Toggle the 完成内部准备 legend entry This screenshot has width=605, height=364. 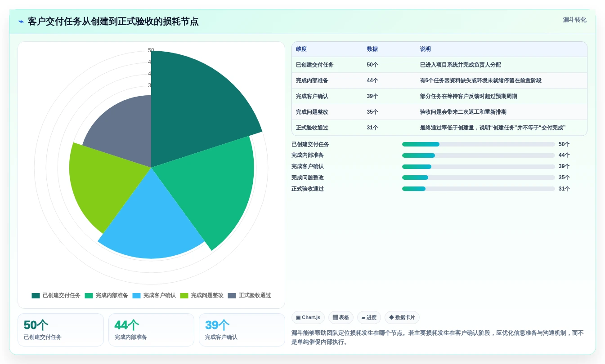(106, 296)
